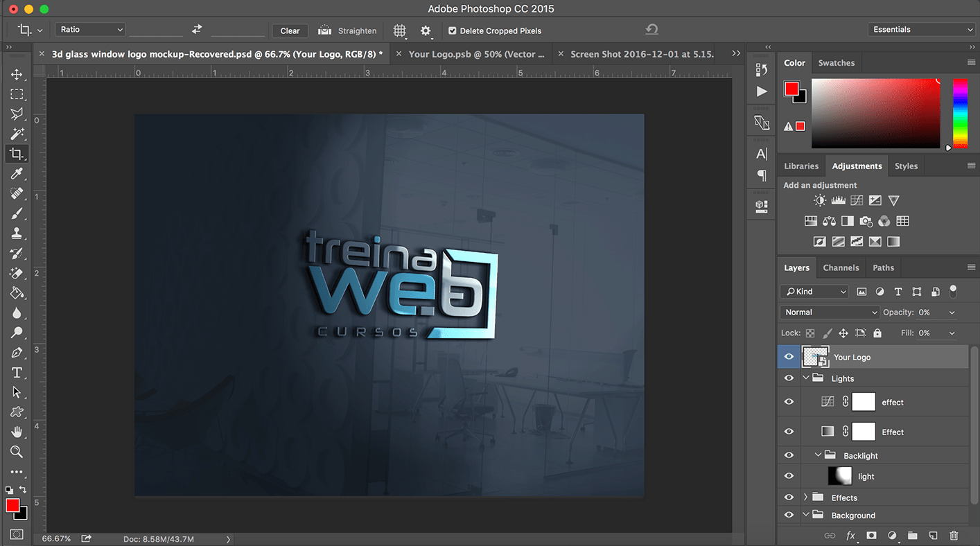
Task: Add a Photo Filter adjustment
Action: pos(866,221)
